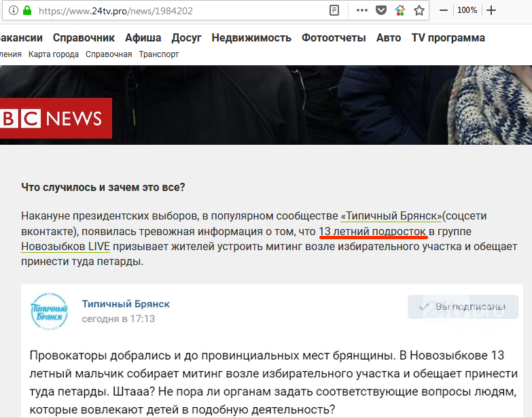Reset zoom level at 100%
The image size is (532, 418).
tap(467, 10)
